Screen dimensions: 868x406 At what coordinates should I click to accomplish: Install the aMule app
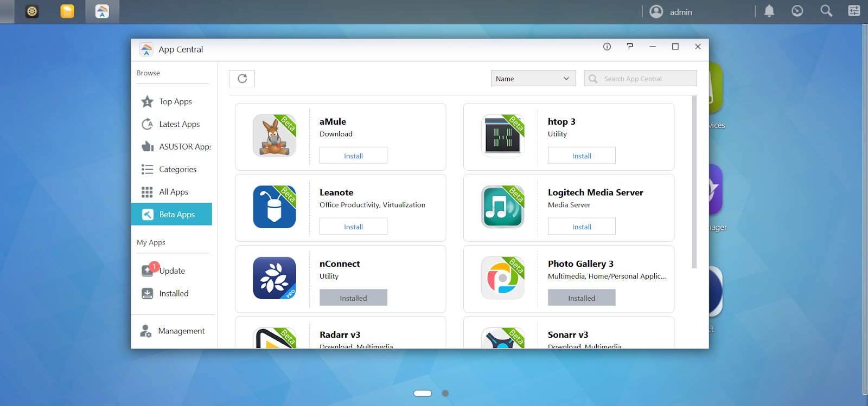coord(353,156)
